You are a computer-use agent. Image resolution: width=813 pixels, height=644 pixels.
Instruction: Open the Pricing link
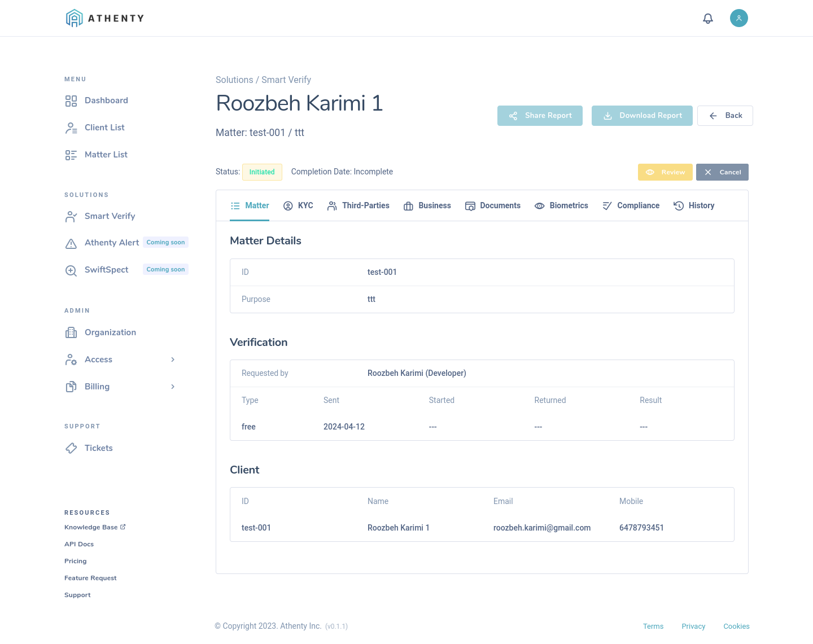(x=76, y=561)
